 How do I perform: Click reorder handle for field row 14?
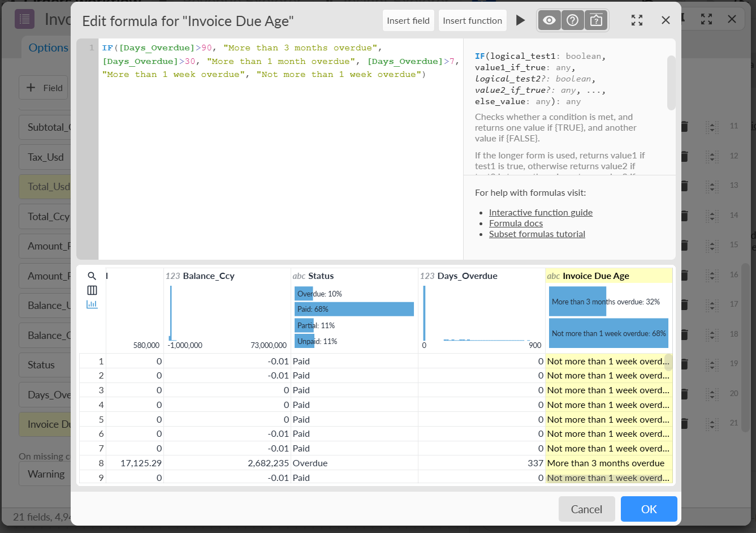coord(712,216)
